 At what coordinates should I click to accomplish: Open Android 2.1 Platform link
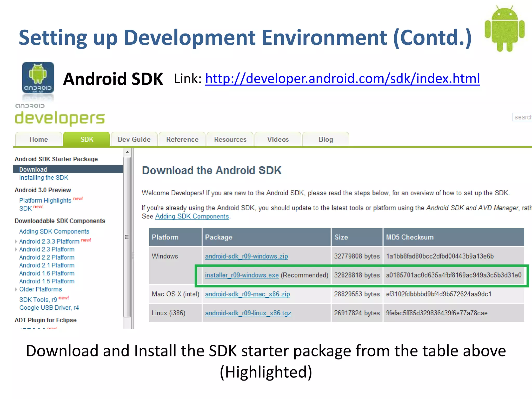tap(47, 265)
